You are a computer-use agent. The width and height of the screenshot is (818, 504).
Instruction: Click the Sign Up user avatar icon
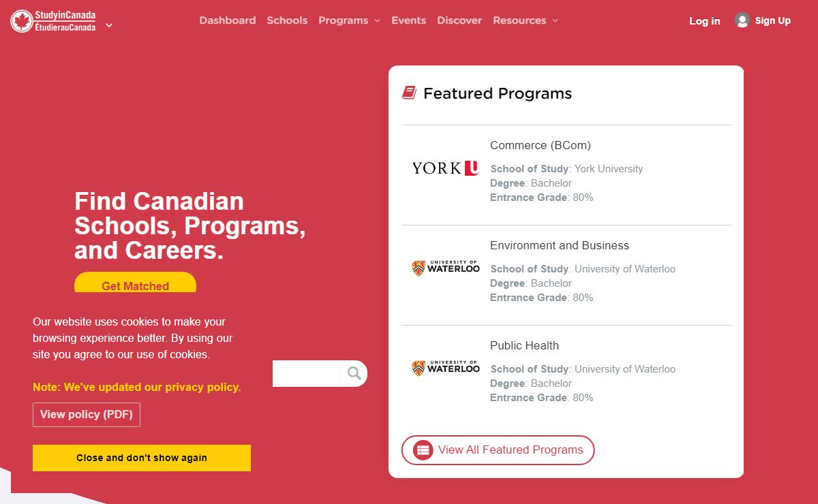[x=742, y=20]
